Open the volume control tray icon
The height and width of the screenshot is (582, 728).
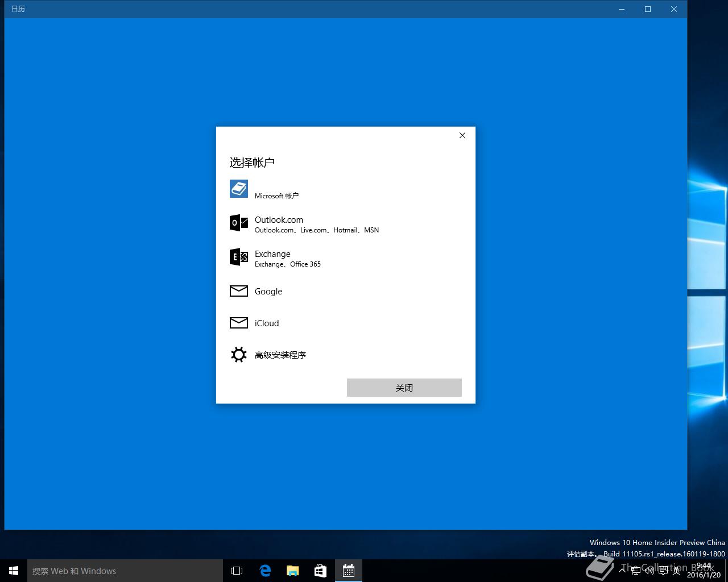(x=649, y=570)
